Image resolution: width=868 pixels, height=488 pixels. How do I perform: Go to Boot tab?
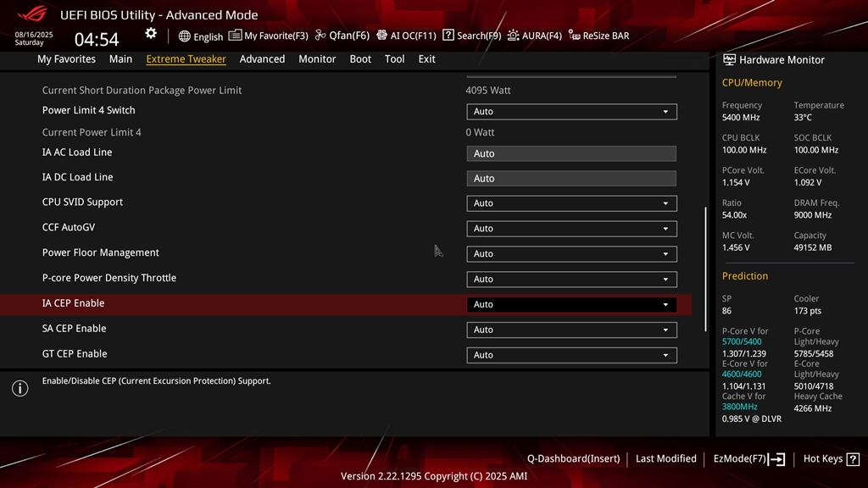[x=360, y=59]
